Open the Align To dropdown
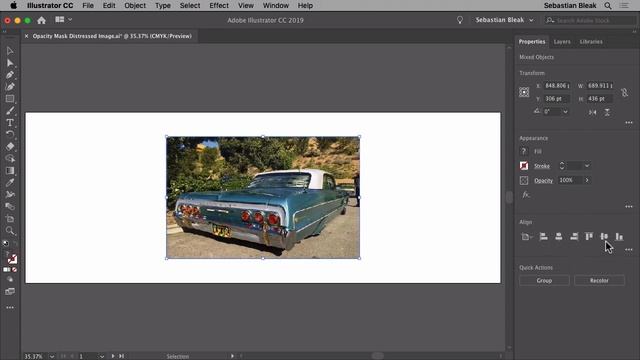Image resolution: width=640 pixels, height=360 pixels. tap(527, 237)
